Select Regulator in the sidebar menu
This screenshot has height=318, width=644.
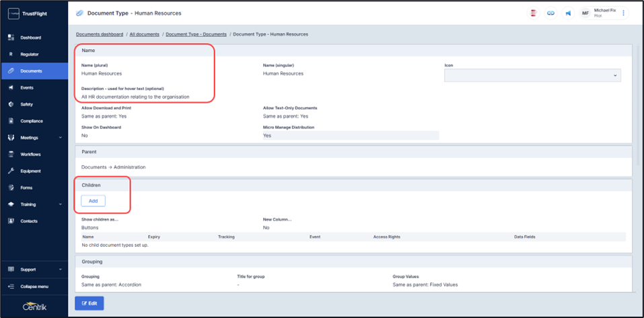30,54
